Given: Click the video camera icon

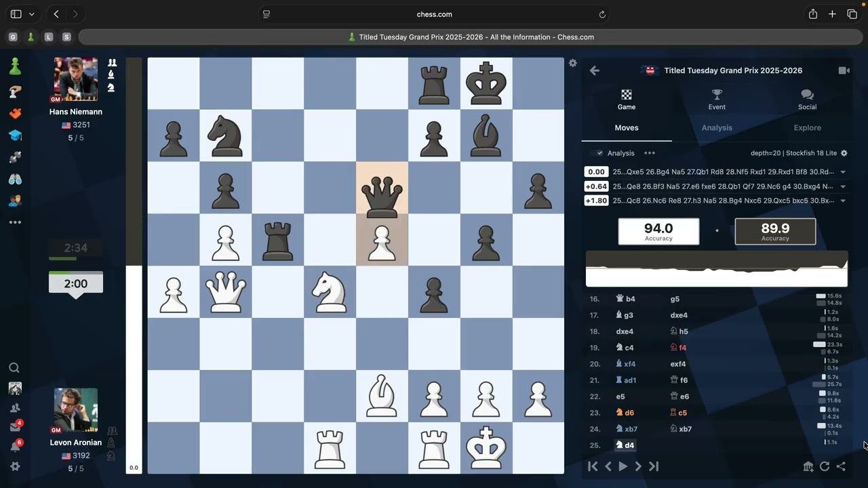Looking at the screenshot, I should click(x=844, y=70).
